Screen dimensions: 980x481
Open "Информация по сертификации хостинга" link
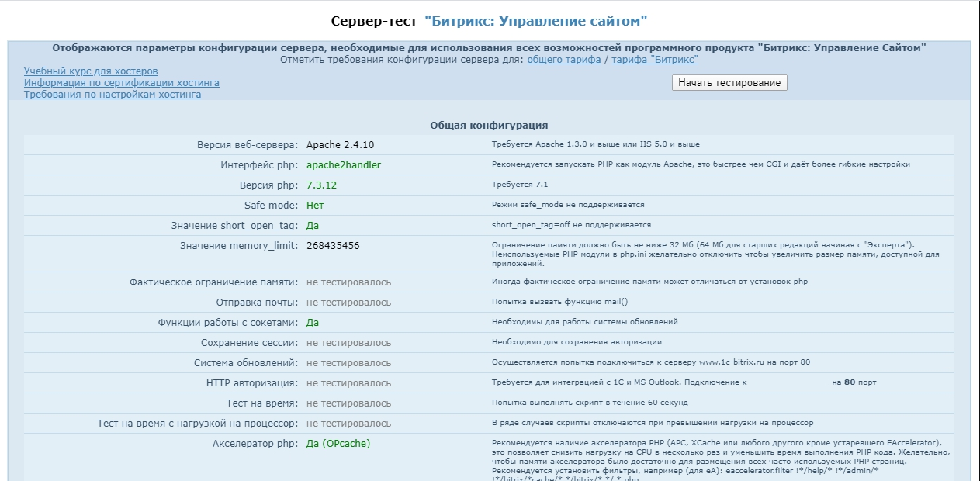(122, 83)
